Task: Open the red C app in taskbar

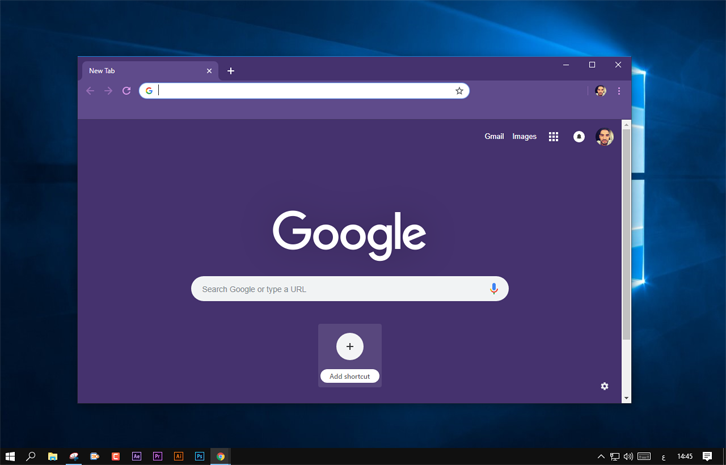Action: coord(116,456)
